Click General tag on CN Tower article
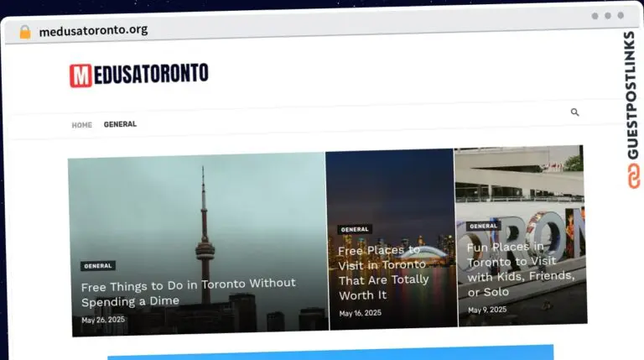The image size is (644, 360). [98, 266]
